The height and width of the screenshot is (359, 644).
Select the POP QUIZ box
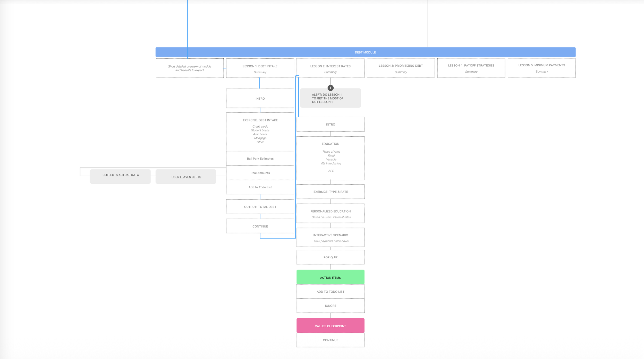(x=330, y=257)
